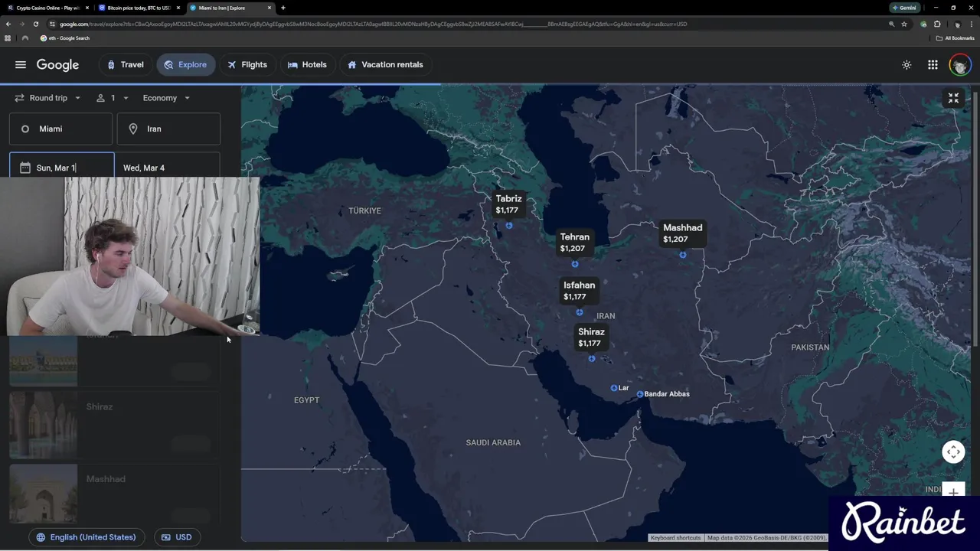Click the Shiraz list result title
The image size is (980, 551).
100,406
